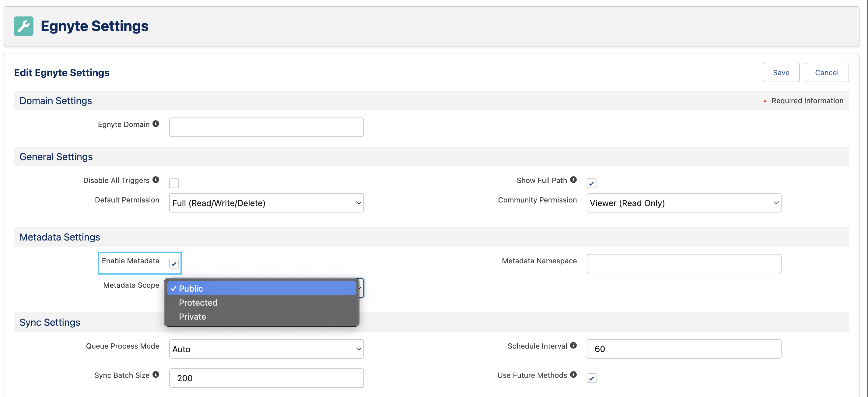
Task: Uncheck the Show Full Path checkbox
Action: click(x=591, y=183)
